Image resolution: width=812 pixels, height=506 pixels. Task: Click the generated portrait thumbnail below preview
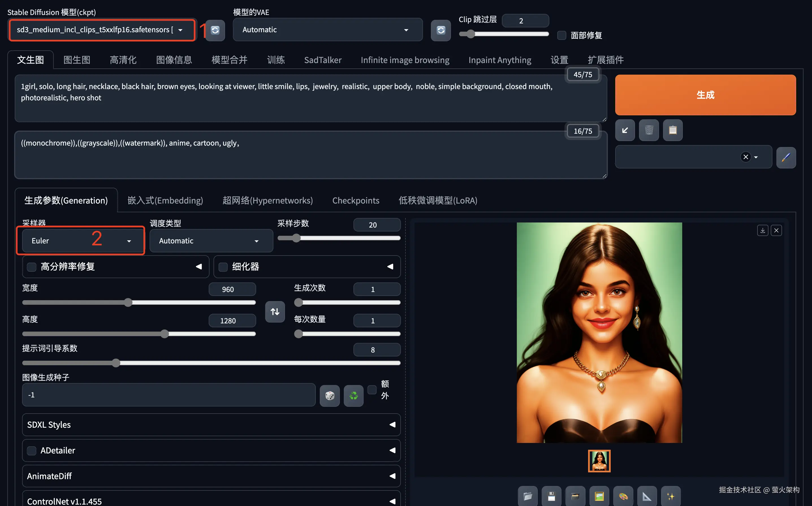pos(599,461)
